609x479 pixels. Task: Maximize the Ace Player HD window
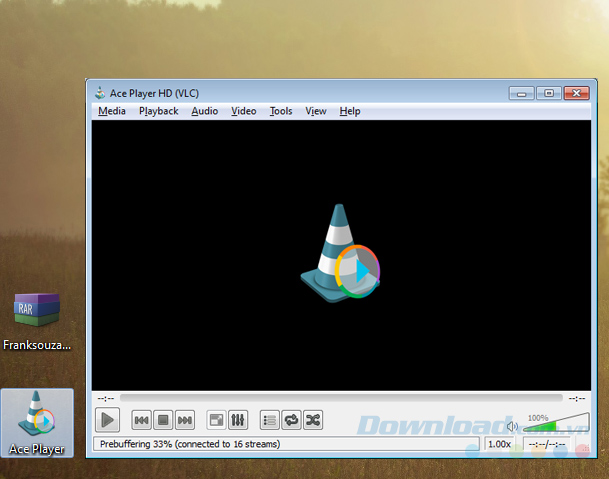(549, 93)
